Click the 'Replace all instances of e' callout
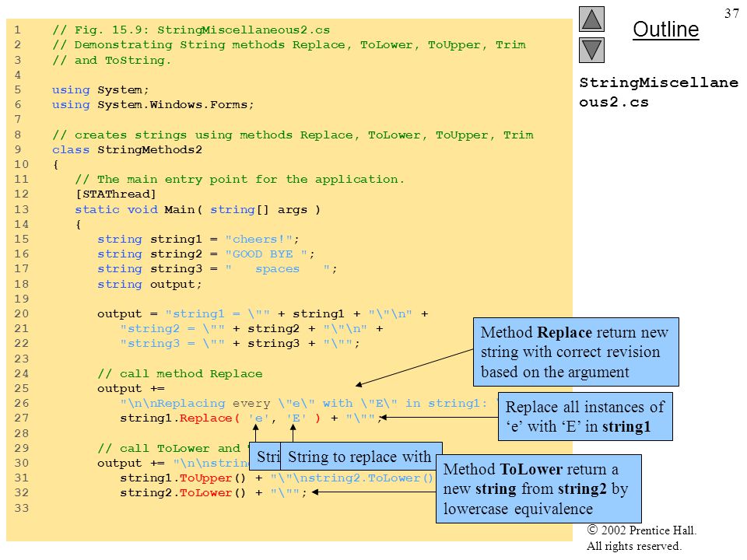The image size is (747, 560). click(585, 417)
